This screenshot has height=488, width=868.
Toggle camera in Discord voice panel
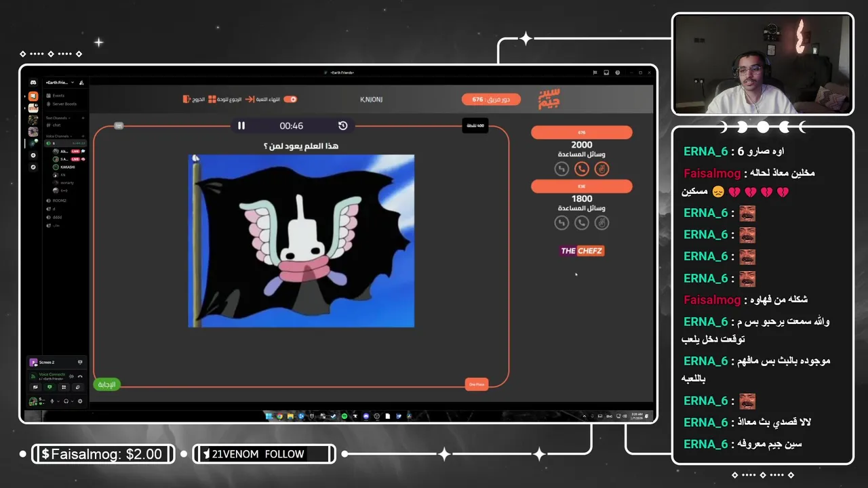coord(35,387)
